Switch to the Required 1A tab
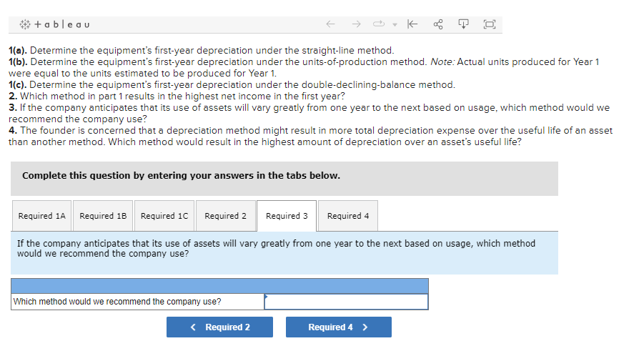This screenshot has height=356, width=644. (x=42, y=216)
